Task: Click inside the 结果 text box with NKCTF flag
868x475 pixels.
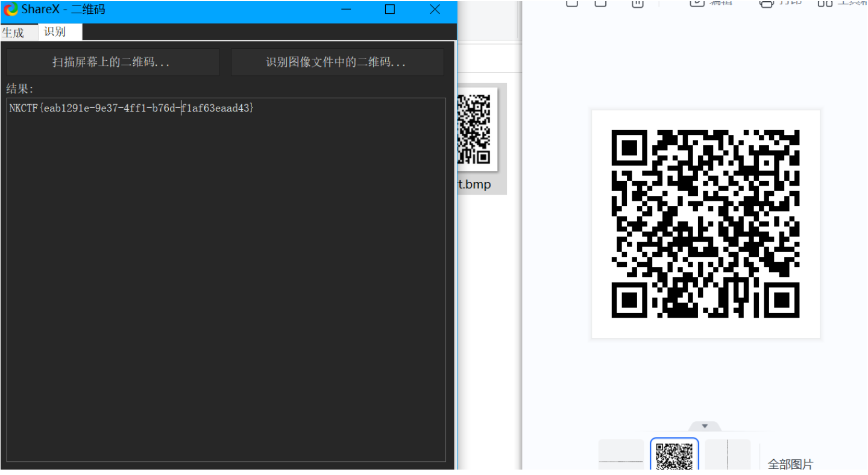Action: pyautogui.click(x=226, y=280)
